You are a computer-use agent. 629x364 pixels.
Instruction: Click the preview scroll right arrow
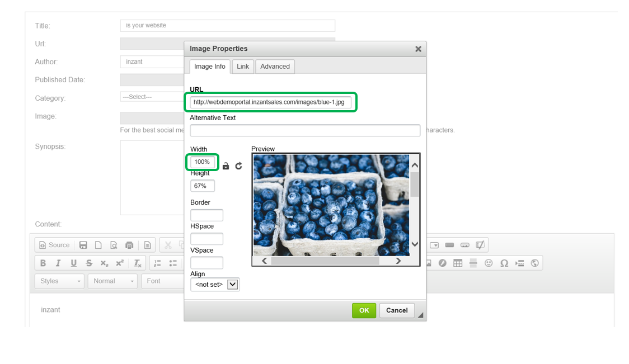pyautogui.click(x=398, y=261)
